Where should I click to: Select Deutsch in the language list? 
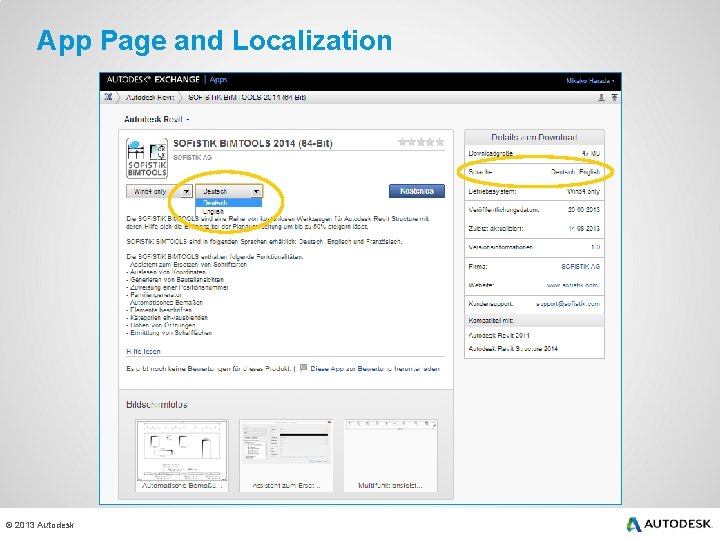pos(229,202)
